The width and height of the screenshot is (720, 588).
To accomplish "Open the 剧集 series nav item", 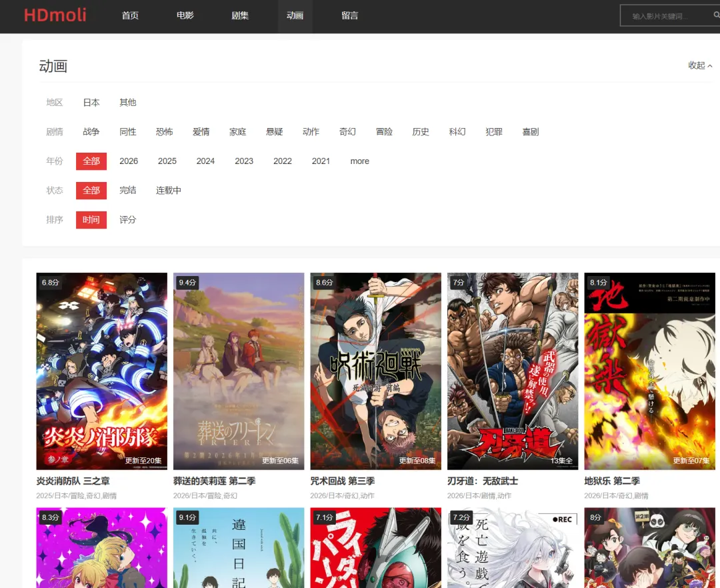I will (x=240, y=15).
